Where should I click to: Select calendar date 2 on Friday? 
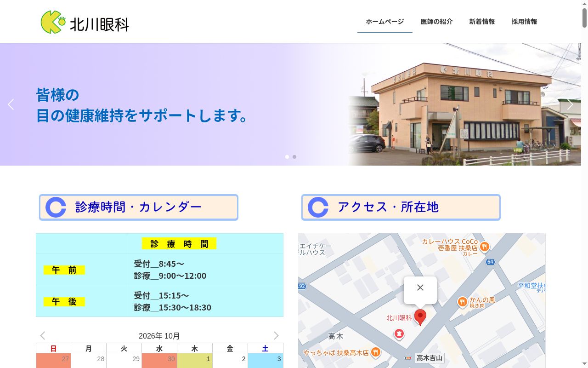pos(230,361)
